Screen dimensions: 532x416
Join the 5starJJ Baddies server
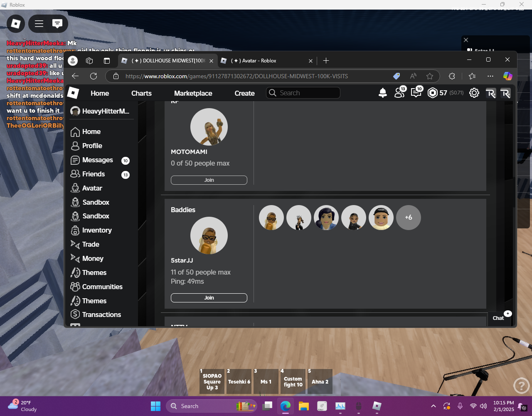[209, 298]
